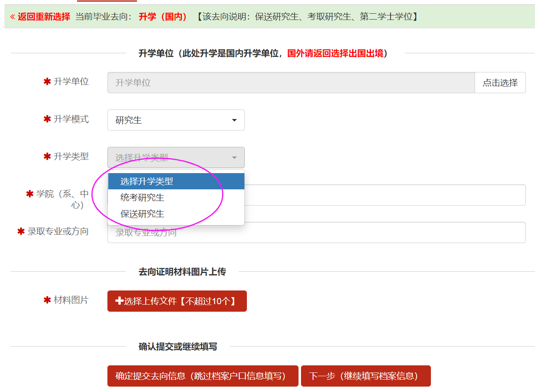Screen dimensions: 535x392
Task: Click the 材料图片 field label
Action: (x=71, y=300)
